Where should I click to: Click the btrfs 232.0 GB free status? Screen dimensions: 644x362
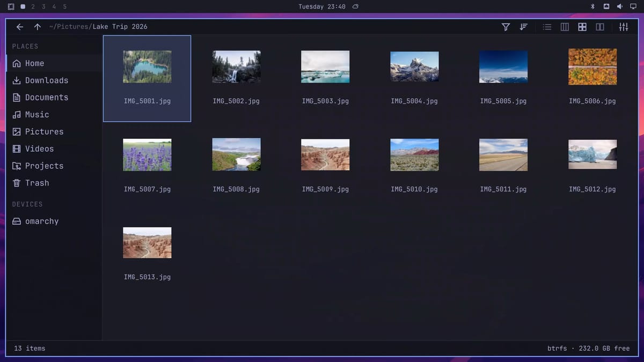pos(588,349)
